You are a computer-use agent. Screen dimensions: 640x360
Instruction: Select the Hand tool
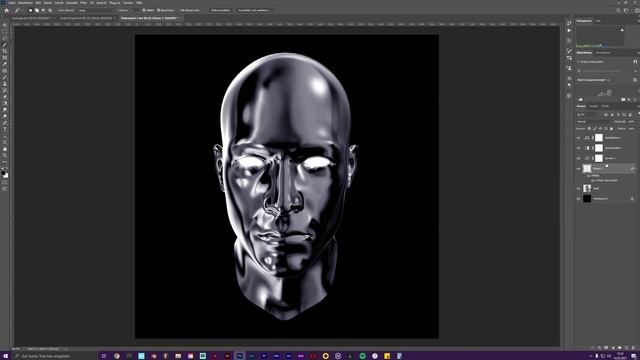point(5,149)
